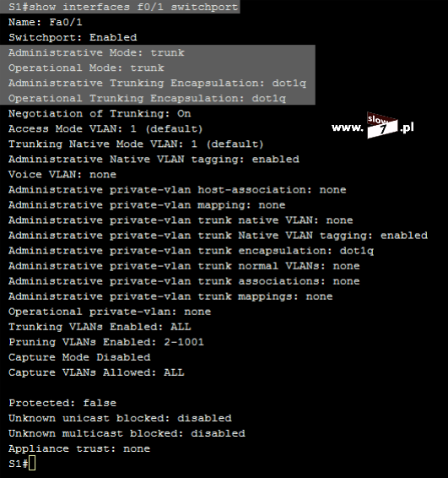448x478 pixels.
Task: Click 'Trunking VLANs Enabled: ALL' line
Action: (100, 327)
